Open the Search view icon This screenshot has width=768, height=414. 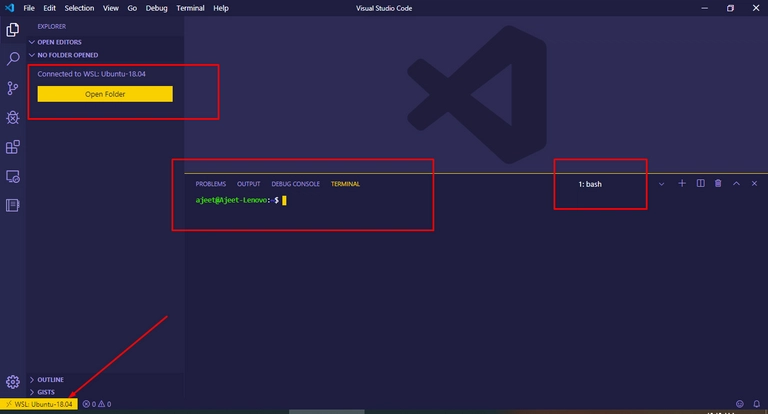pos(13,59)
